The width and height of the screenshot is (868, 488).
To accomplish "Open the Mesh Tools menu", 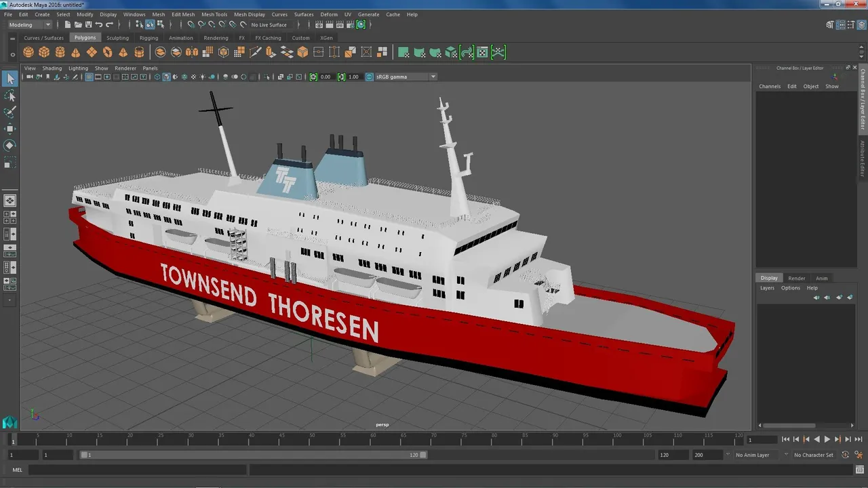I will pos(214,14).
